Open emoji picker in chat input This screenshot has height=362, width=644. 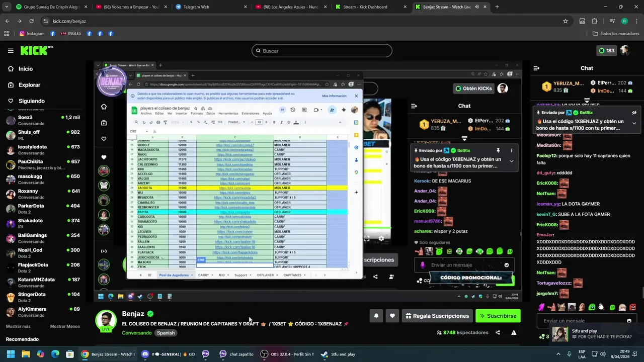pyautogui.click(x=629, y=321)
